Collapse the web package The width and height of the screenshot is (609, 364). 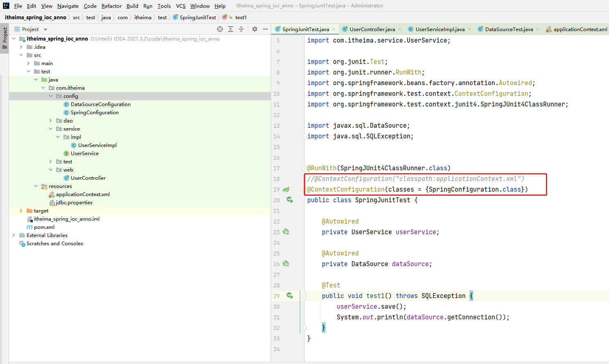pyautogui.click(x=51, y=170)
